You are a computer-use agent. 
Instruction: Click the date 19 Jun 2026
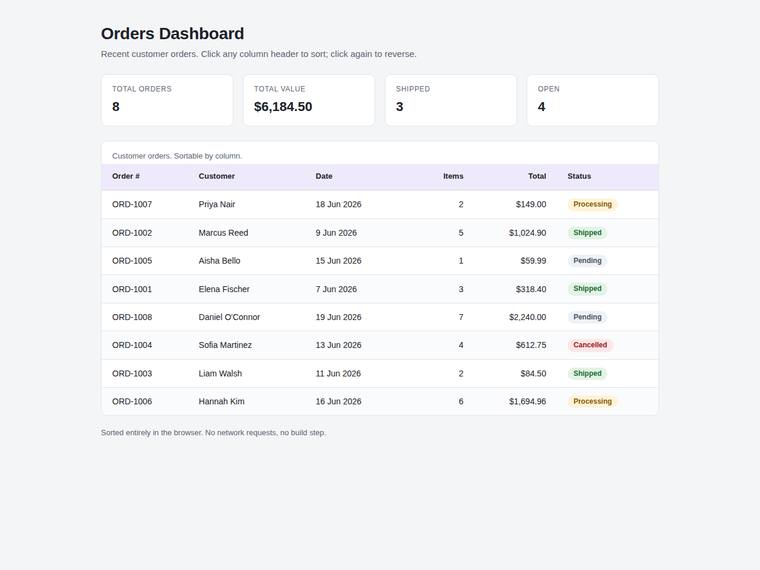click(338, 317)
